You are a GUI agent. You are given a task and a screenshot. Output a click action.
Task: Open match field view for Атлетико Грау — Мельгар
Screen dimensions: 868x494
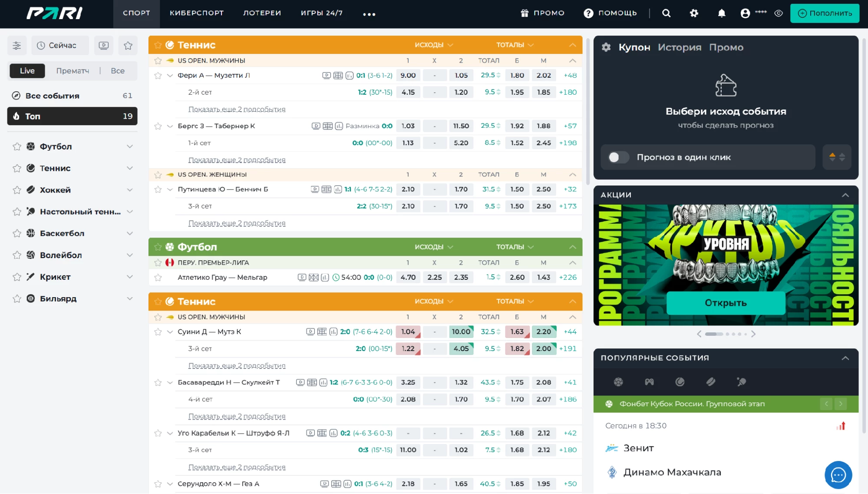[x=314, y=277]
